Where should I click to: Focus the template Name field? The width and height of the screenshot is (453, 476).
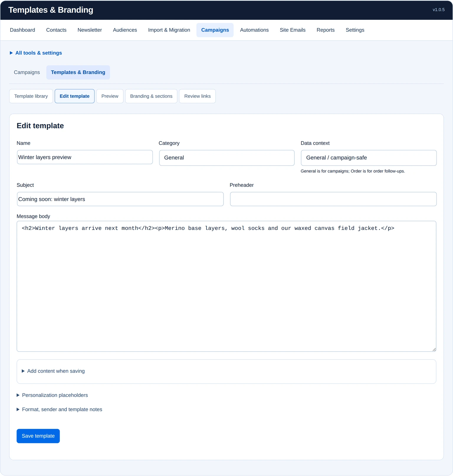(x=85, y=157)
